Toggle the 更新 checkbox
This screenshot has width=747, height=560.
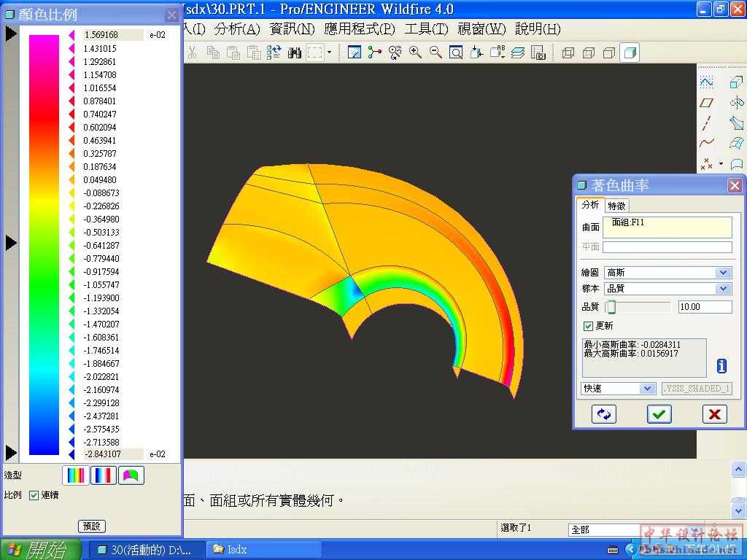coord(589,326)
